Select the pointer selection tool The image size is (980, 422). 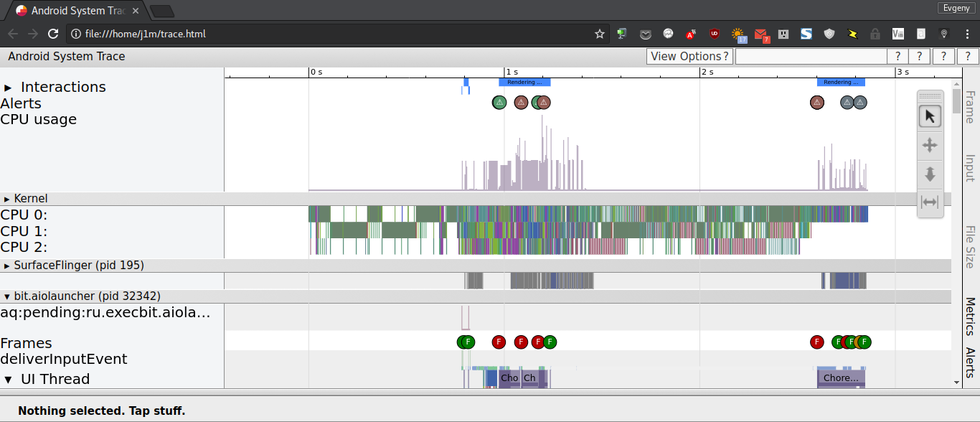tap(930, 116)
